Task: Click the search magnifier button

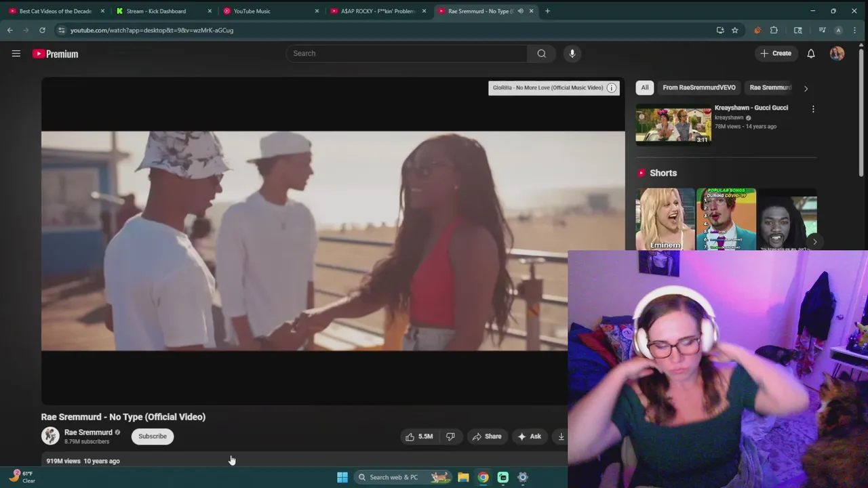Action: pyautogui.click(x=541, y=54)
